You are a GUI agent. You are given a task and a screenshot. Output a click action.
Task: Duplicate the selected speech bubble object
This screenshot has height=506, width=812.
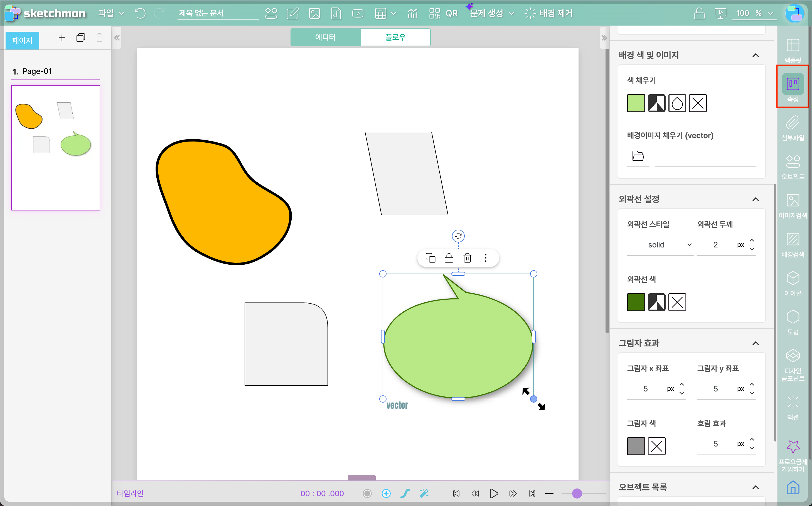430,258
